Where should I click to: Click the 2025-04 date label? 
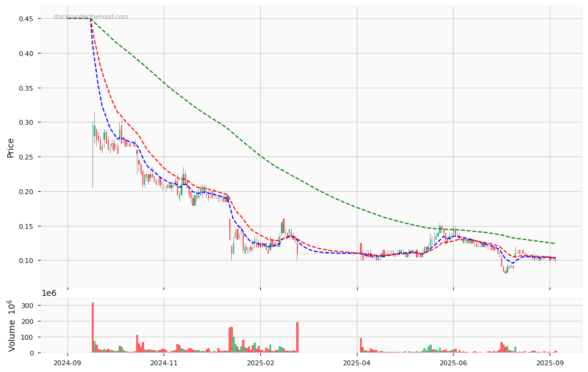[357, 363]
